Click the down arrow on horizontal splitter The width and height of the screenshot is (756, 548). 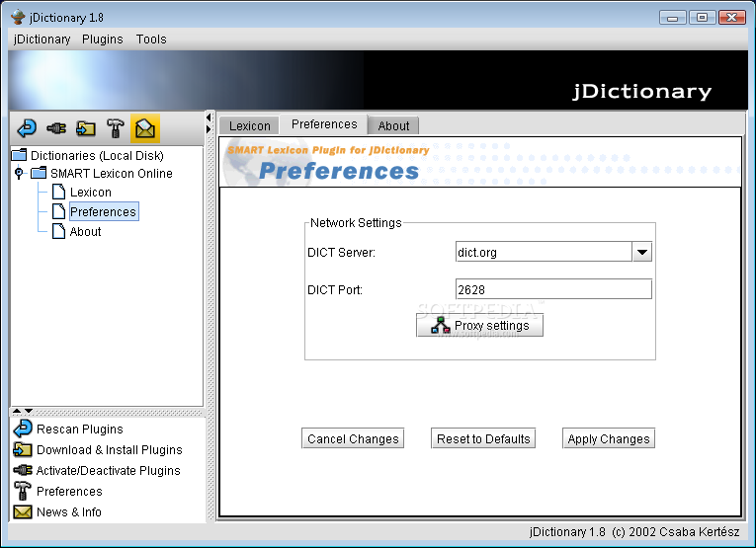point(29,411)
